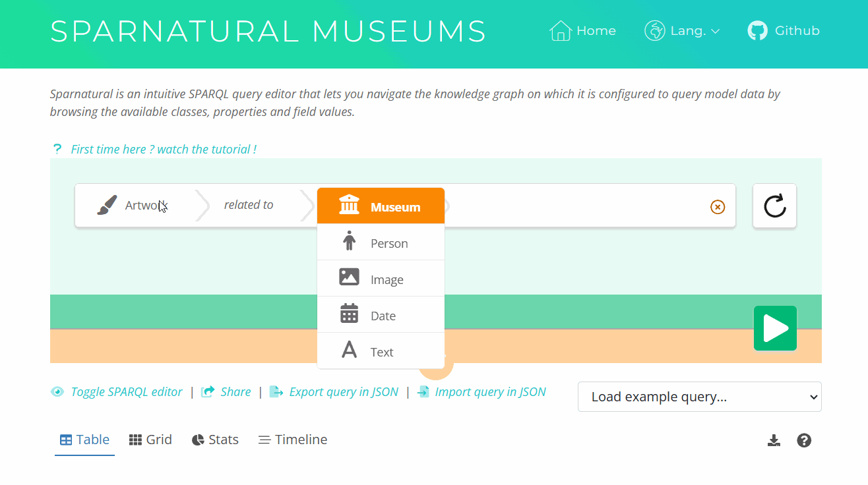Click the Share link

(x=235, y=392)
